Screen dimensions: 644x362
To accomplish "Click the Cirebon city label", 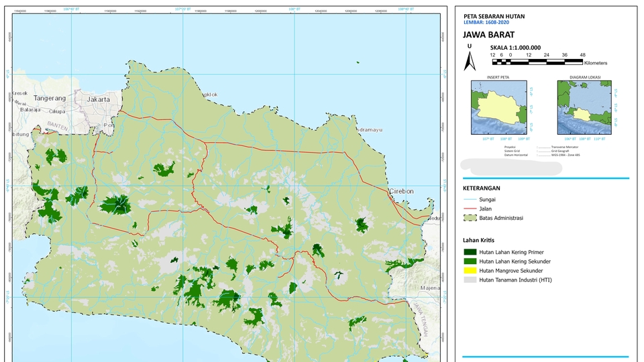I will coord(401,191).
